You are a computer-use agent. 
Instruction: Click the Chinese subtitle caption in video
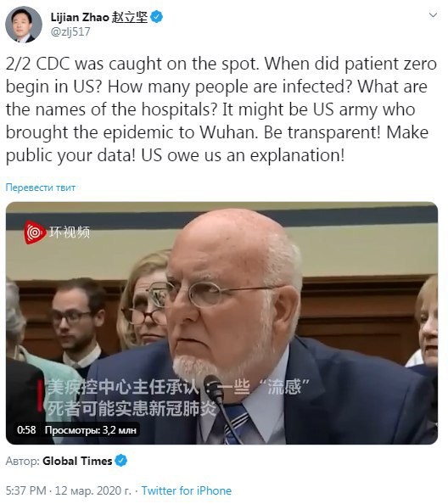click(x=178, y=398)
